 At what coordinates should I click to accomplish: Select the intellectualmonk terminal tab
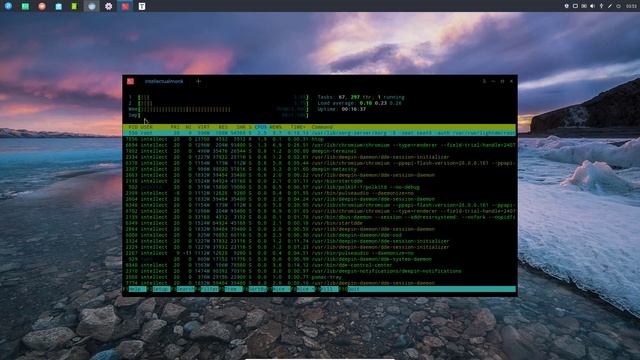coord(164,81)
